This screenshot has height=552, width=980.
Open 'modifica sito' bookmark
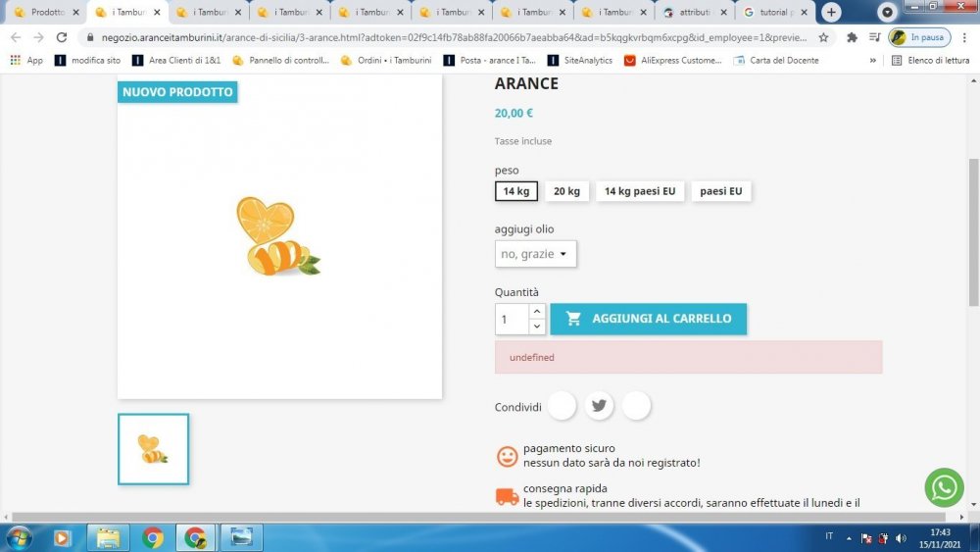[87, 60]
